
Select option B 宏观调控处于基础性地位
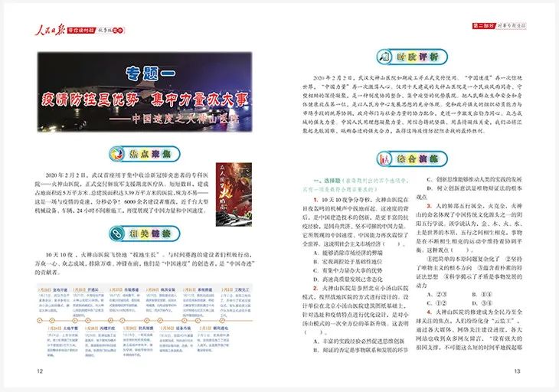(348, 262)
